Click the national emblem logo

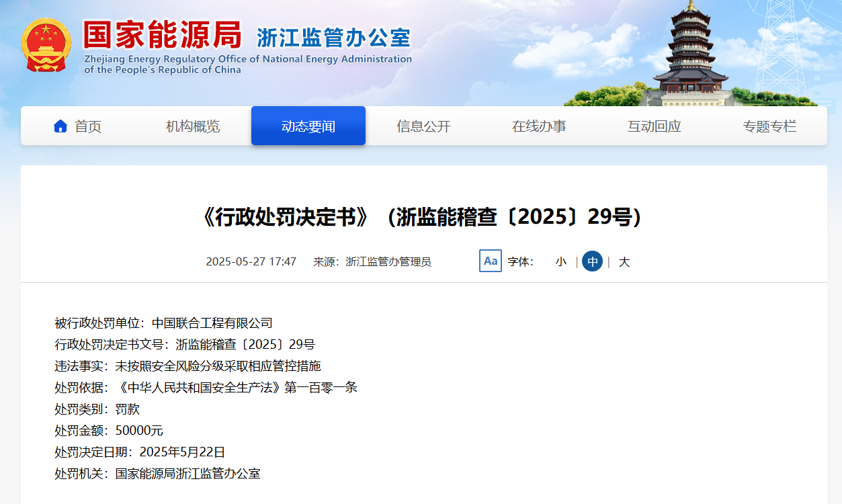pos(46,45)
